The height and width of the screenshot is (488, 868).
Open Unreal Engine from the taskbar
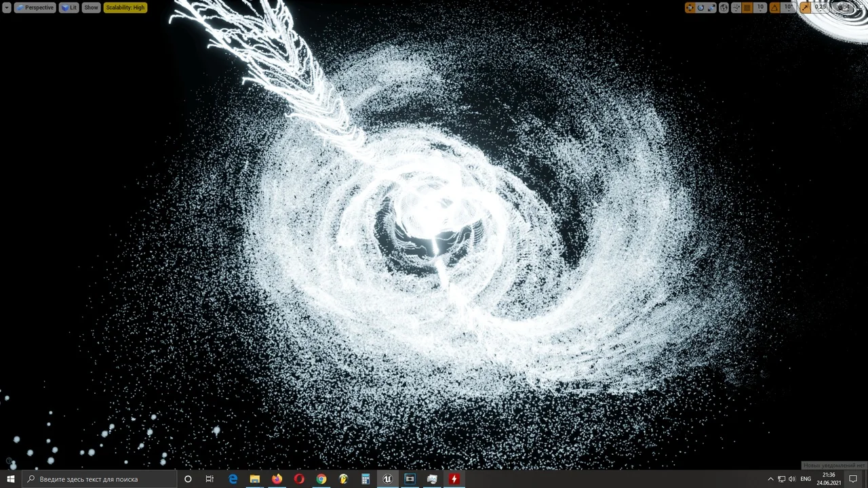point(387,479)
